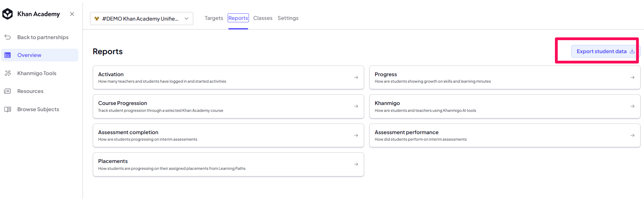Click the arrow on the Khanmigo card
Viewport: 644px width, 199px height.
tap(632, 106)
